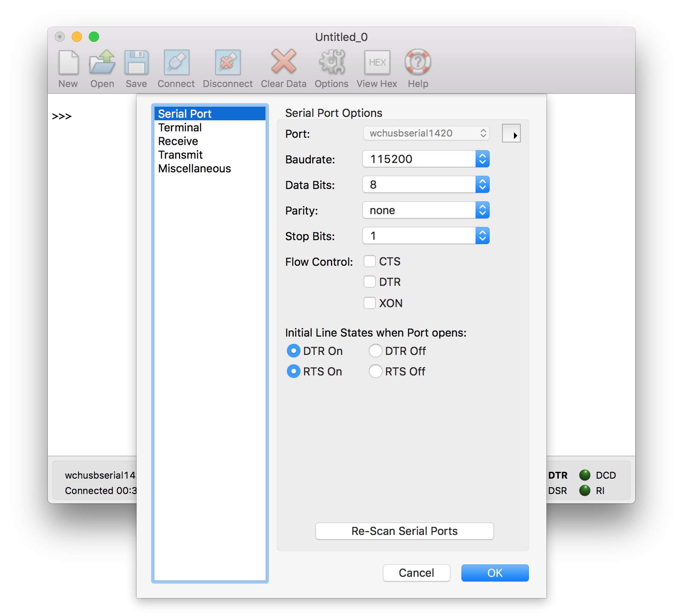Select RTS Off radio button
The height and width of the screenshot is (616, 683).
[x=376, y=371]
